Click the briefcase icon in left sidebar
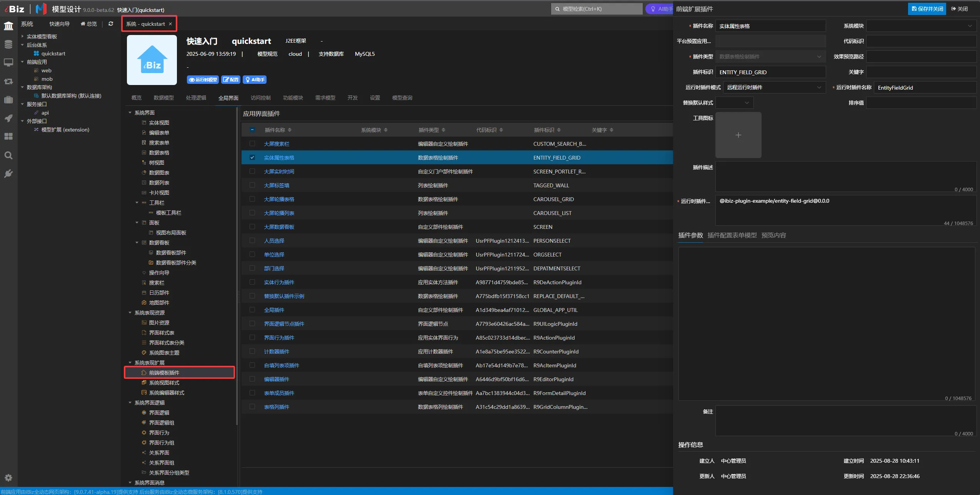Viewport: 980px width, 495px height. pyautogui.click(x=8, y=100)
